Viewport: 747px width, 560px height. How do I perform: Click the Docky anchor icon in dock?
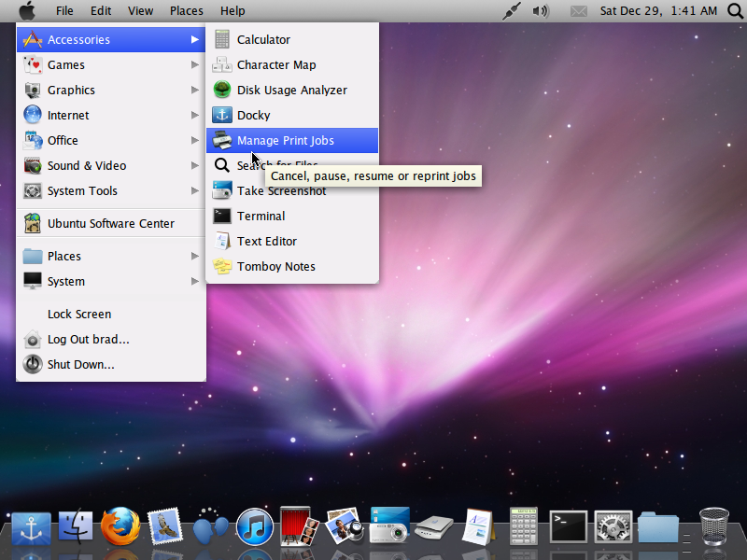tap(31, 528)
